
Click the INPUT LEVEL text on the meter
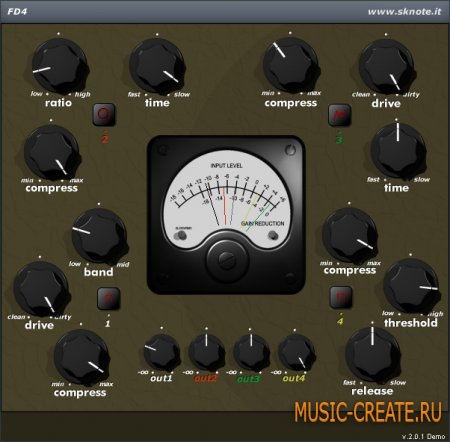(x=226, y=165)
